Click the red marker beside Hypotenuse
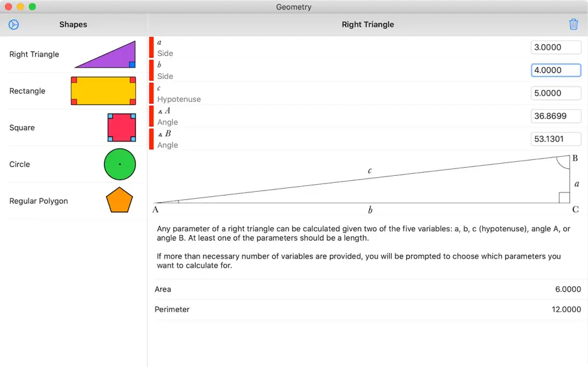 click(x=152, y=93)
